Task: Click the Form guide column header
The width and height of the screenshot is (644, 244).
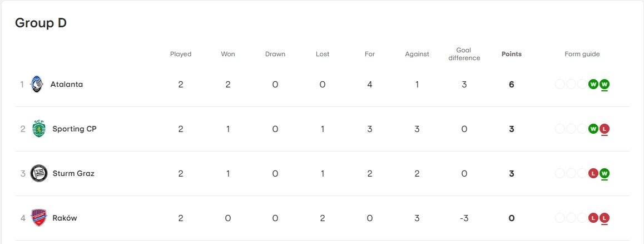Action: coord(582,54)
